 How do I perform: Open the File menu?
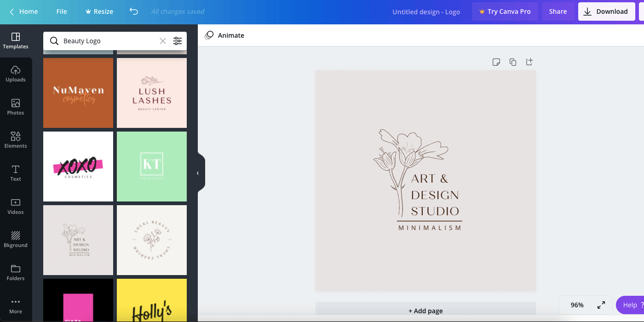coord(61,11)
